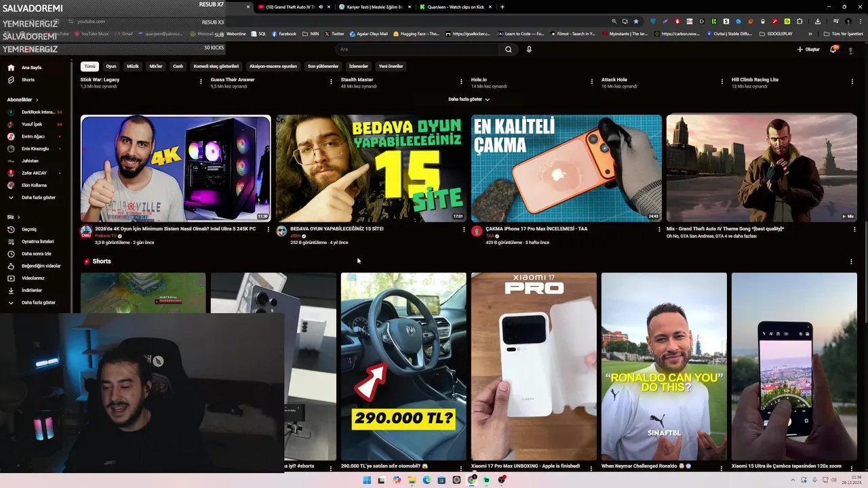Open options for GTA IV Theme Song mix
Image resolution: width=868 pixels, height=488 pixels.
tap(854, 229)
